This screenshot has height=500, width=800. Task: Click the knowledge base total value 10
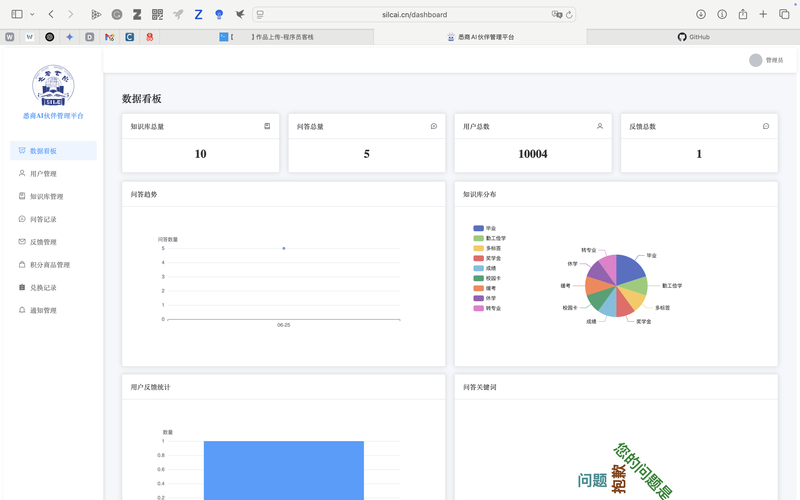coord(201,154)
